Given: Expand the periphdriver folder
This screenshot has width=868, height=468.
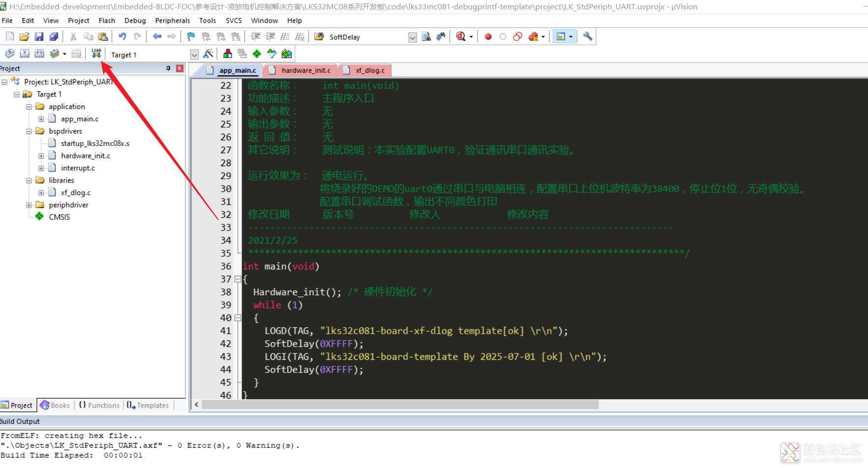Looking at the screenshot, I should tap(29, 205).
